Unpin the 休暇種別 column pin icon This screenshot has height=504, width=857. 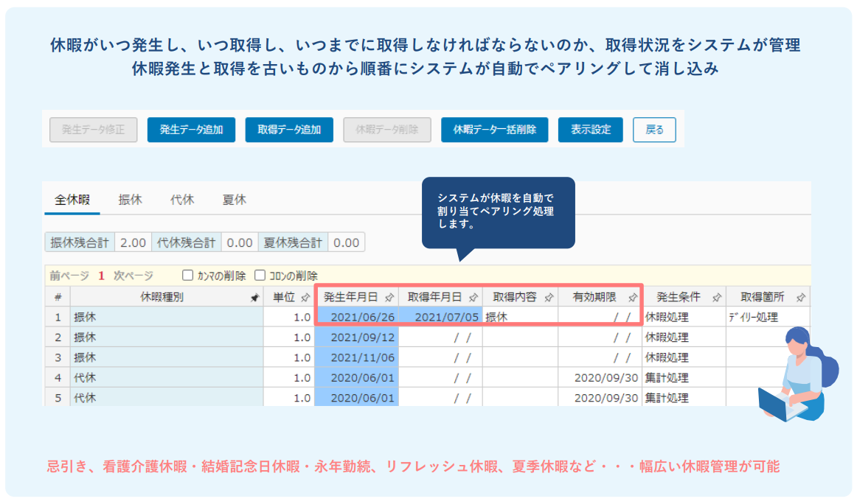254,298
